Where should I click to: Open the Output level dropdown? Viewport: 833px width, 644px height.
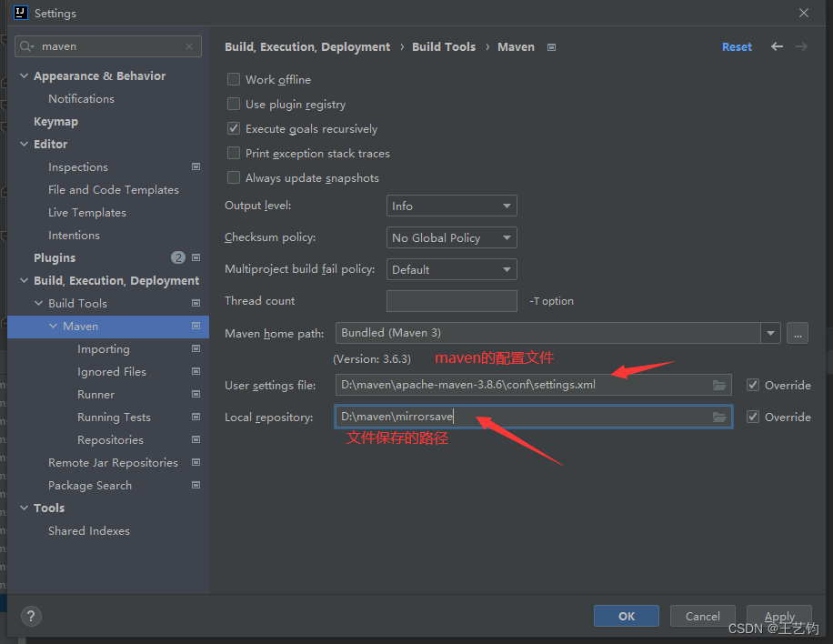coord(451,206)
